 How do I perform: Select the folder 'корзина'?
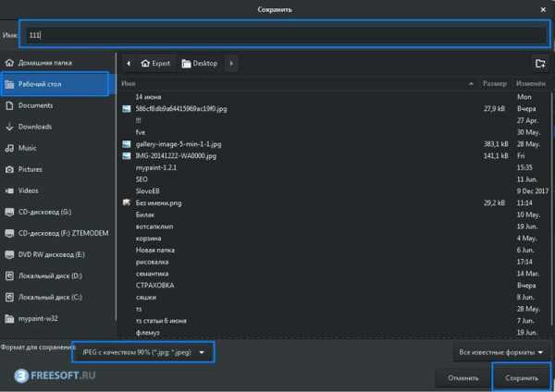(x=148, y=239)
